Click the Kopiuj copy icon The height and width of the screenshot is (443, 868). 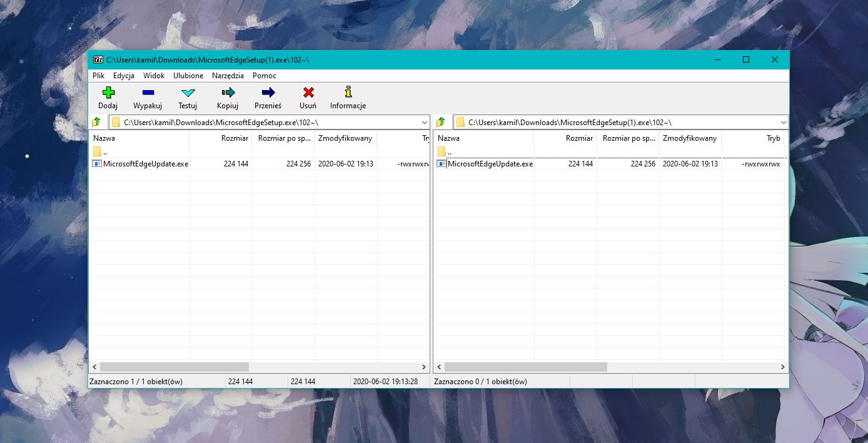point(228,93)
